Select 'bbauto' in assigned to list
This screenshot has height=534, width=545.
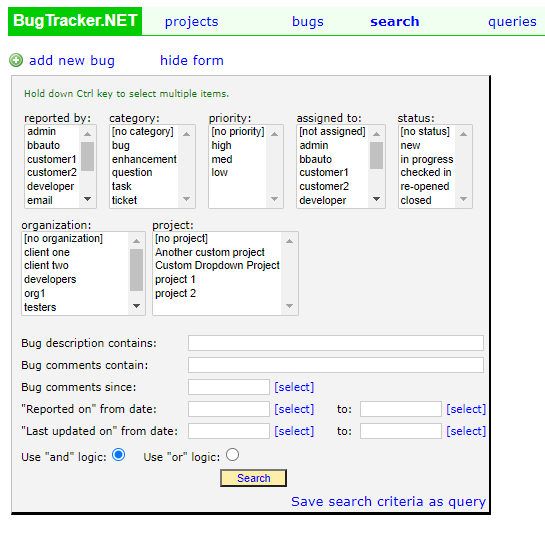pyautogui.click(x=333, y=159)
